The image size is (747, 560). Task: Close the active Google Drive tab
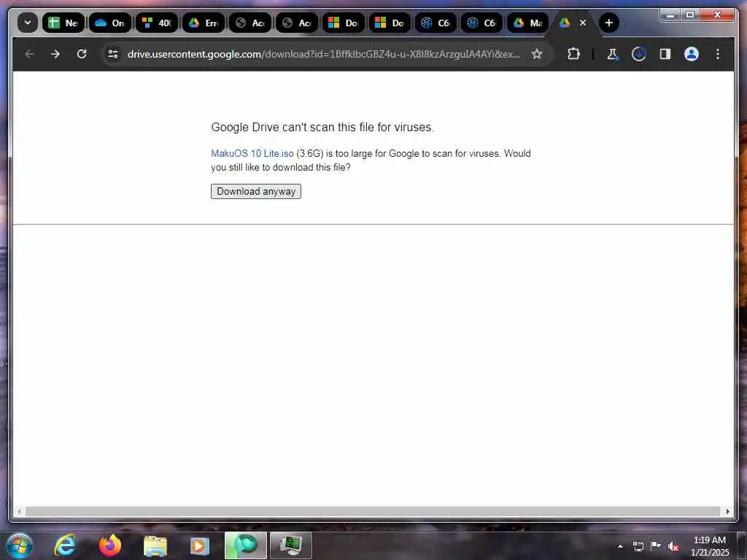[x=583, y=23]
